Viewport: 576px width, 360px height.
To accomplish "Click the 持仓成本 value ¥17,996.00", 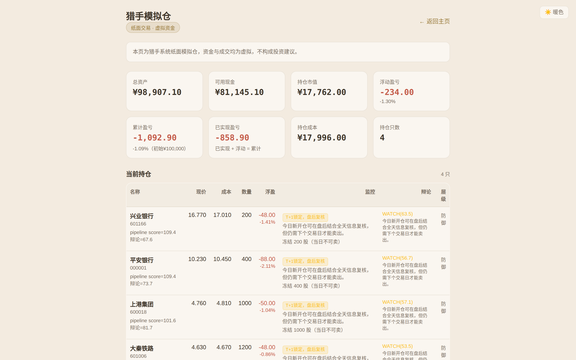I will (x=321, y=138).
